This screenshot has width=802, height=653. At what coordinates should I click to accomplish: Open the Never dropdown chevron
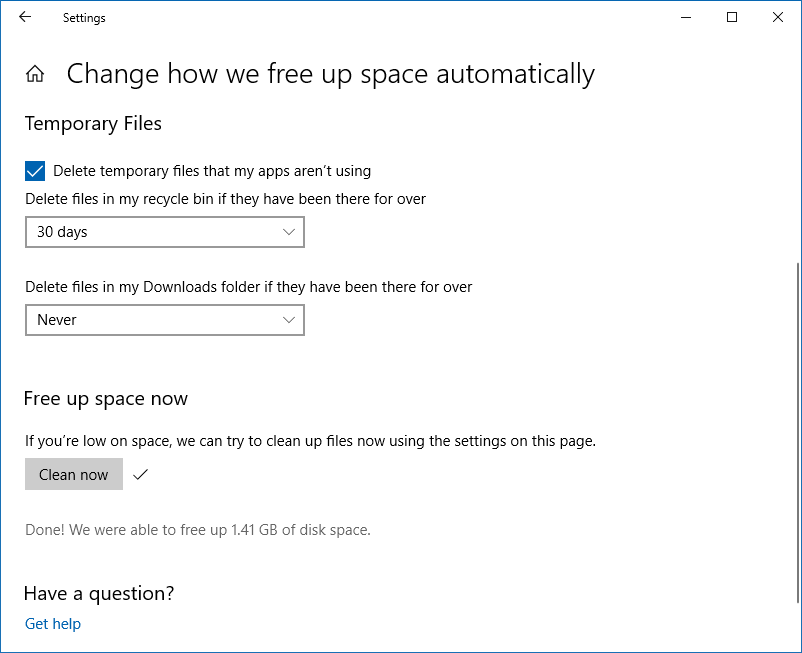[290, 319]
